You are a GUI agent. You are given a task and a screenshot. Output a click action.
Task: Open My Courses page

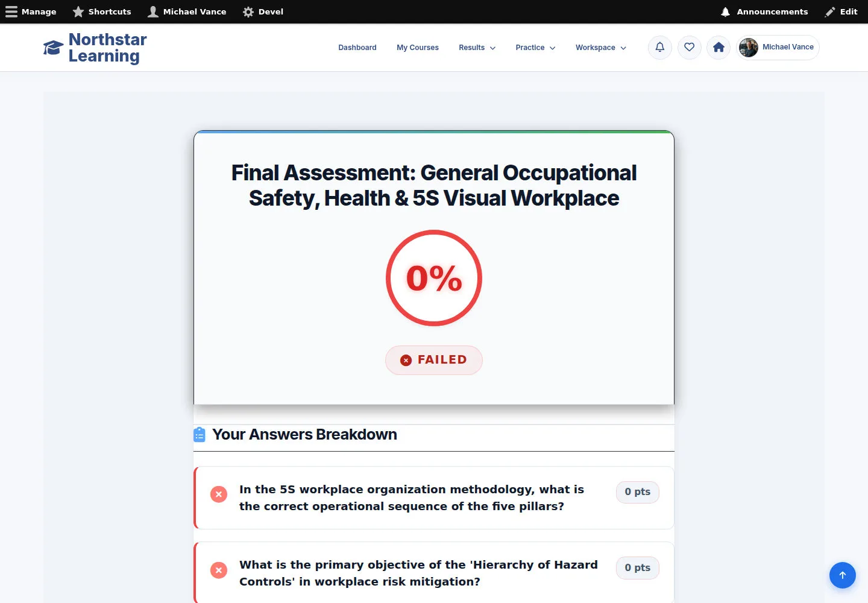click(418, 48)
